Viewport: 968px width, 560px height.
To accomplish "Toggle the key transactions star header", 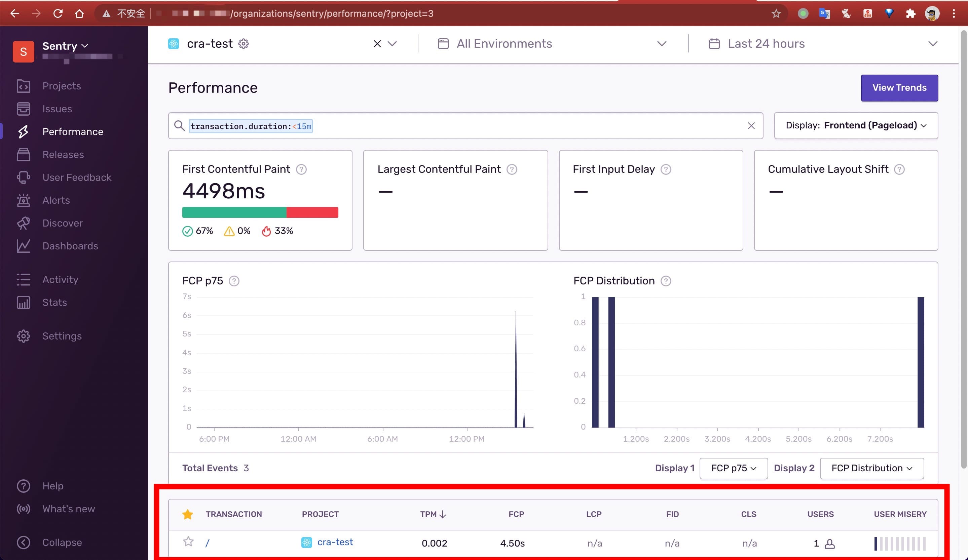I will click(x=187, y=514).
